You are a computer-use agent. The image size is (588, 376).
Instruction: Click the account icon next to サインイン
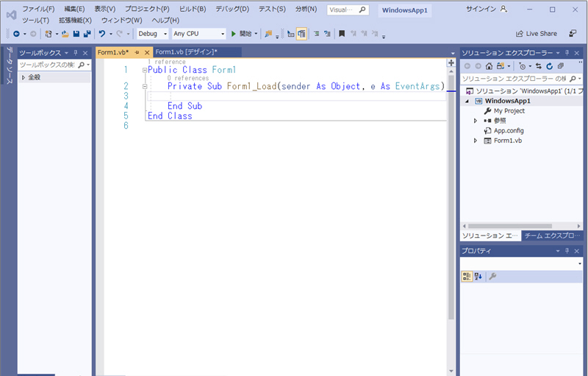coord(503,9)
